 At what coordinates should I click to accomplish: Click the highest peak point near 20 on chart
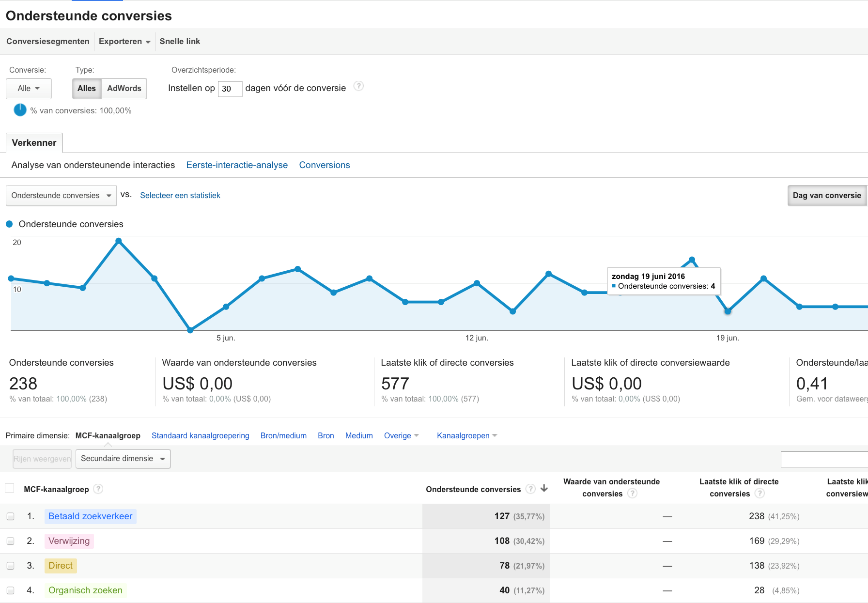tap(119, 241)
